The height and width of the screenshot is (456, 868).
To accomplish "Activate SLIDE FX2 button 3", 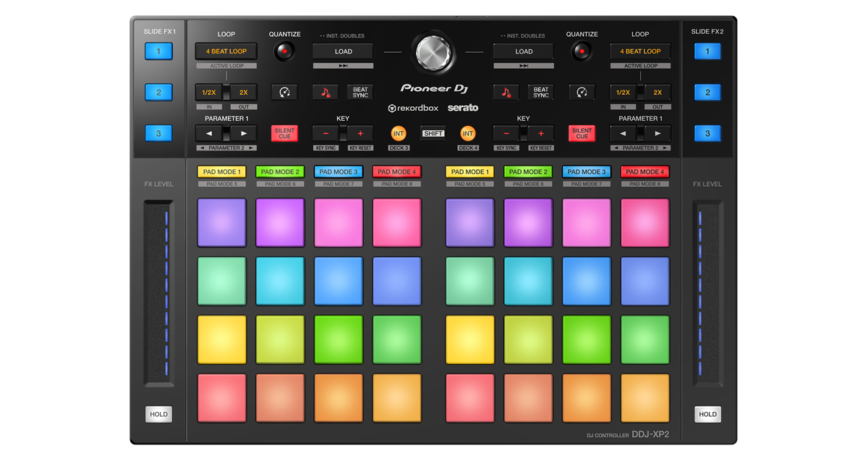I will [x=707, y=133].
